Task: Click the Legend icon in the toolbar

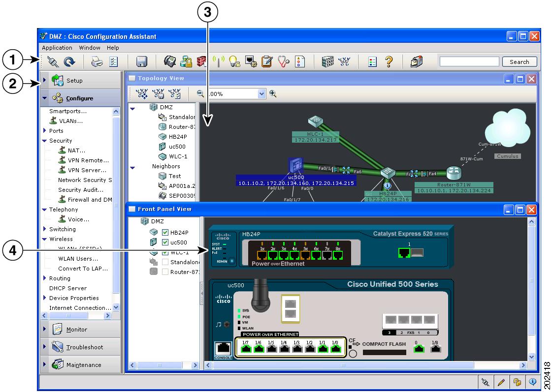Action: pos(372,62)
